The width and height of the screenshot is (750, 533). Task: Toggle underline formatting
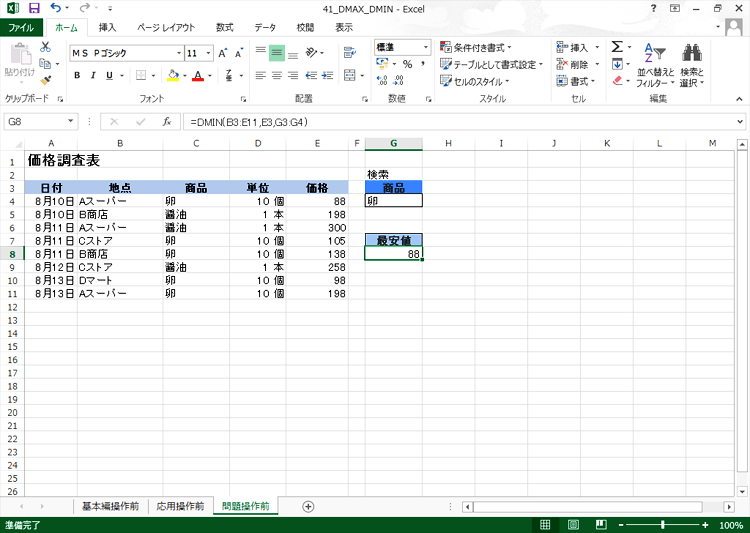tap(110, 76)
